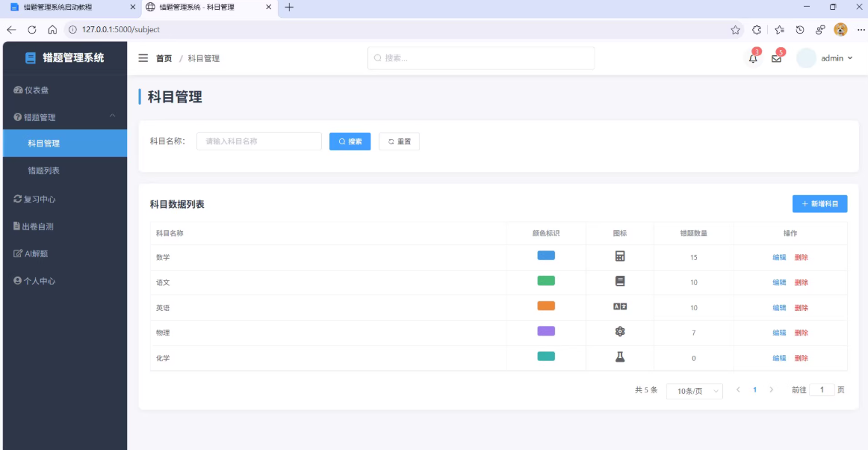
Task: Open 出卷自测 in sidebar
Action: (x=65, y=226)
